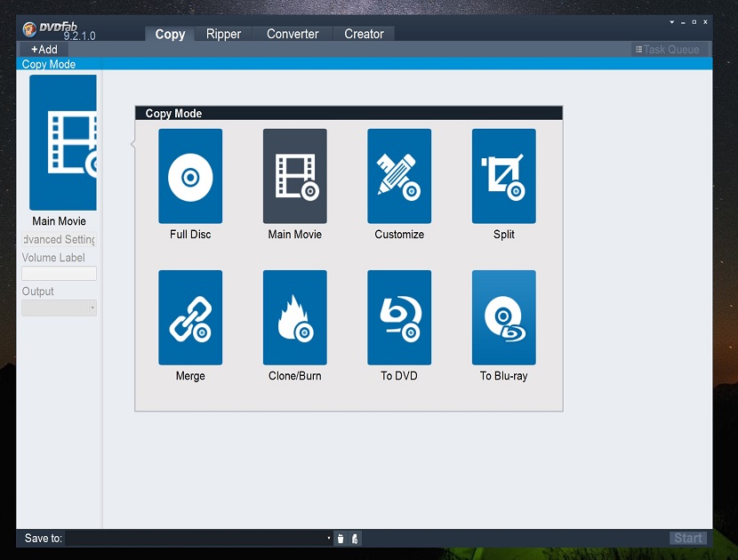The height and width of the screenshot is (560, 738).
Task: Expand the Save to path dropdown
Action: click(328, 539)
